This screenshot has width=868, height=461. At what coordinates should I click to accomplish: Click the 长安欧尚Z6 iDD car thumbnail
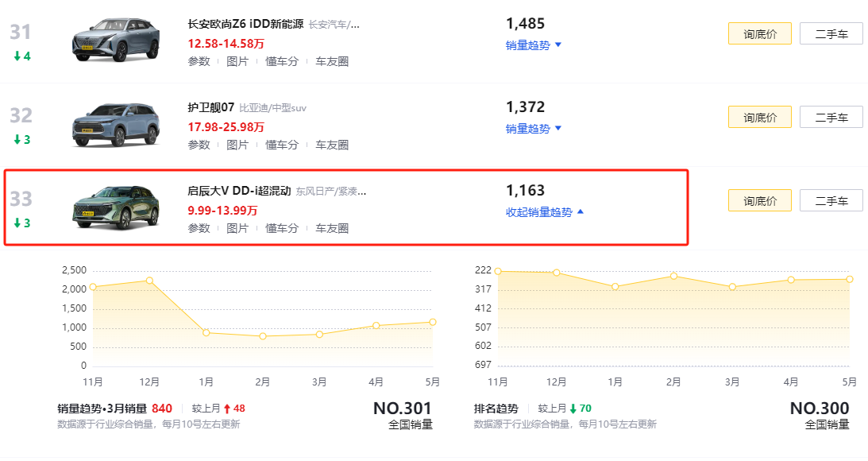pyautogui.click(x=116, y=43)
